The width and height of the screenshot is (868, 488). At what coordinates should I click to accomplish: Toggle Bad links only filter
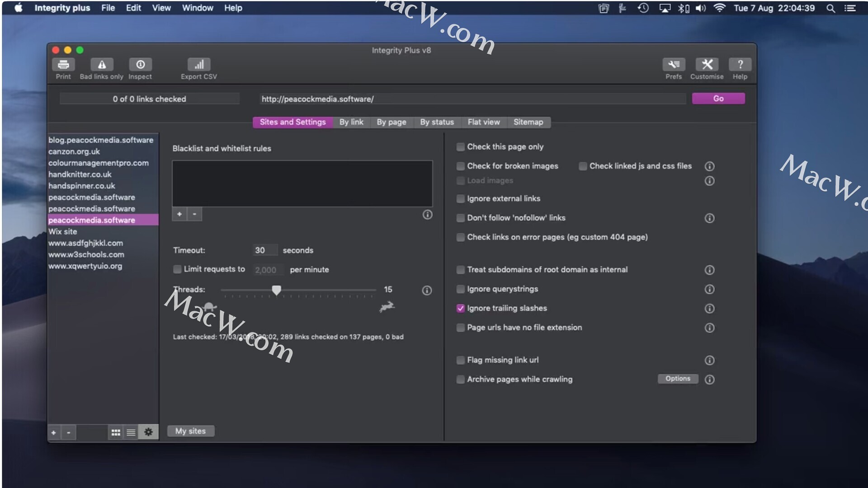click(102, 65)
